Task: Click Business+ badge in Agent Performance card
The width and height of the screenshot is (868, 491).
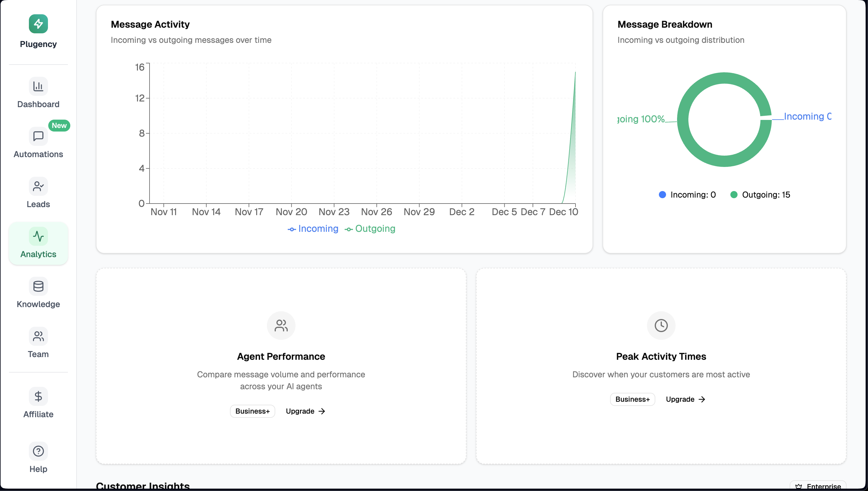Action: pyautogui.click(x=252, y=411)
